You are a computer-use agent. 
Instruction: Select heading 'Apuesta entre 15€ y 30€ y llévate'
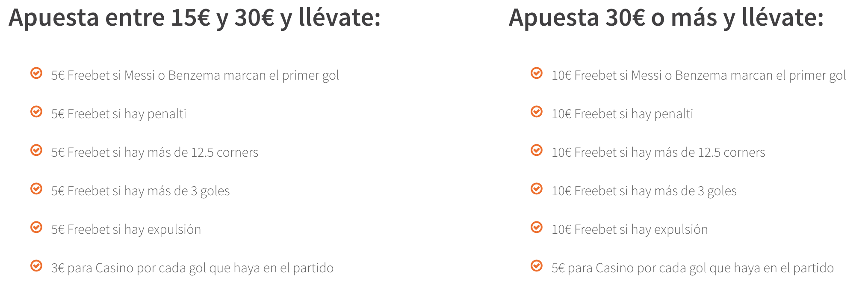(195, 18)
